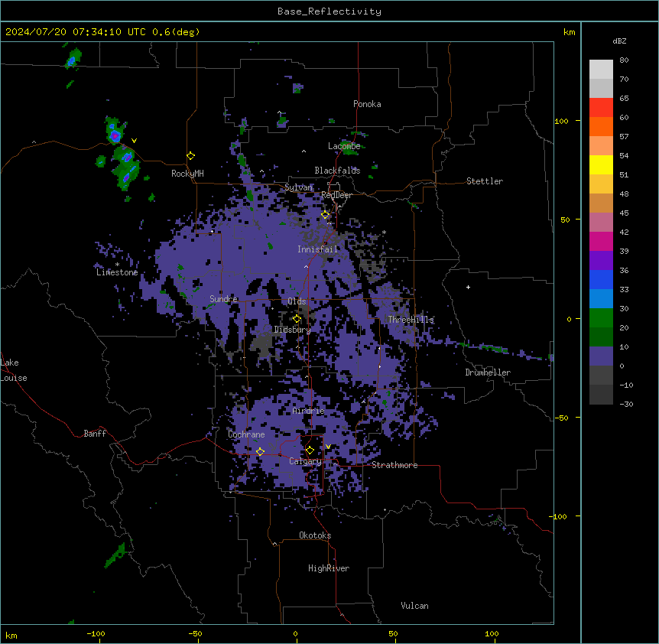Screen dimensions: 659x644
Task: Click the yellow station marker near RockyMH
Action: coord(190,155)
